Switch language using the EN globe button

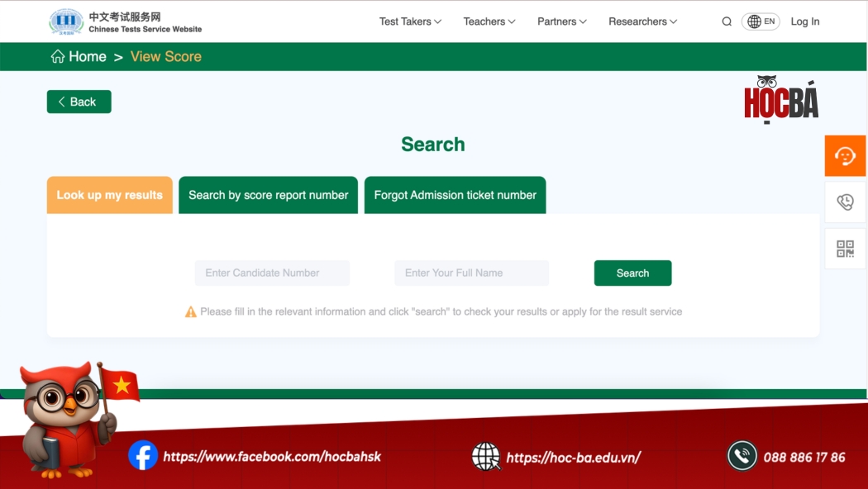pos(761,21)
